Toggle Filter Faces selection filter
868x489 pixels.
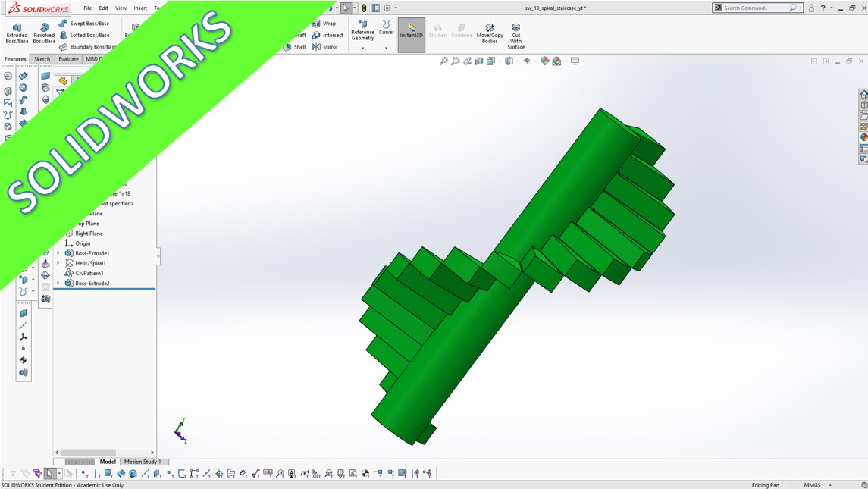click(x=109, y=474)
